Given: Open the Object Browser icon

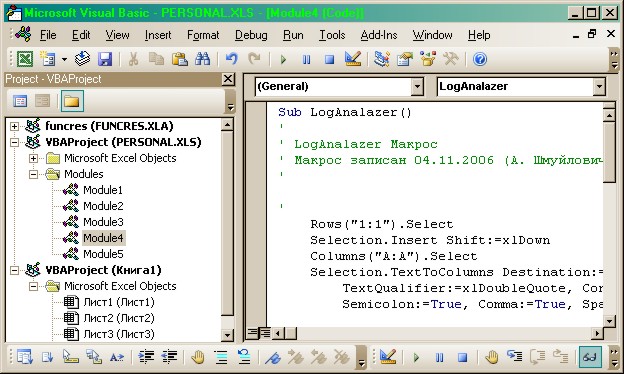Looking at the screenshot, I should pyautogui.click(x=428, y=60).
